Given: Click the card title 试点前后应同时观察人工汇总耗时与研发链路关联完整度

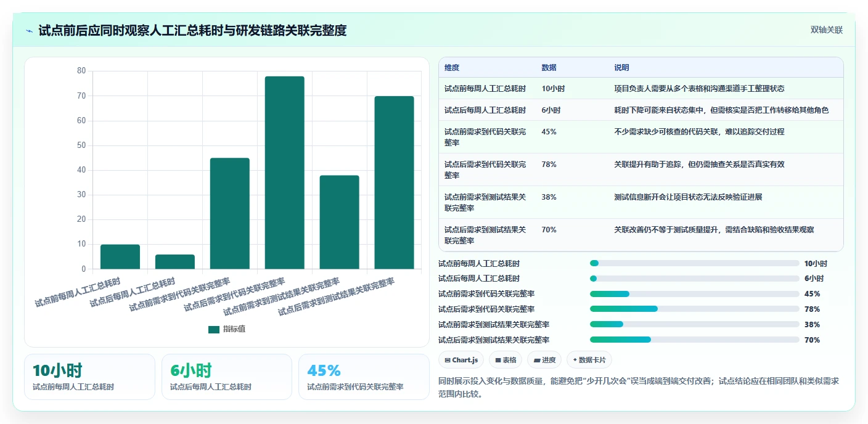Looking at the screenshot, I should (192, 30).
